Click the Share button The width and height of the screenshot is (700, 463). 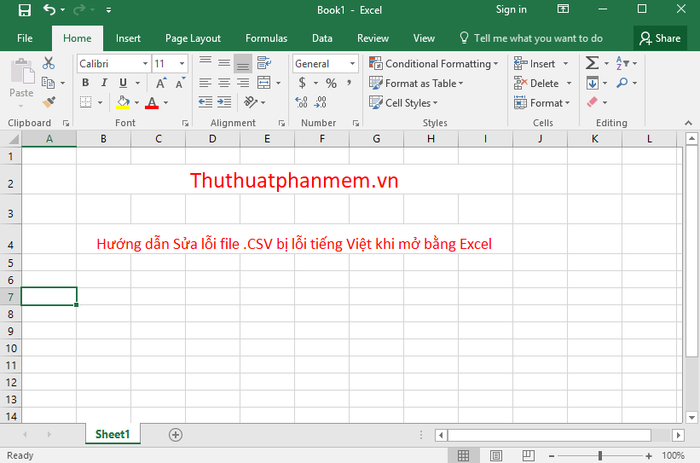[x=659, y=38]
